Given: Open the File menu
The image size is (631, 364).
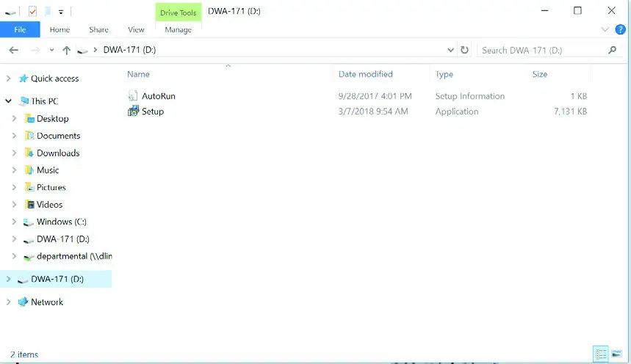Looking at the screenshot, I should click(x=20, y=29).
